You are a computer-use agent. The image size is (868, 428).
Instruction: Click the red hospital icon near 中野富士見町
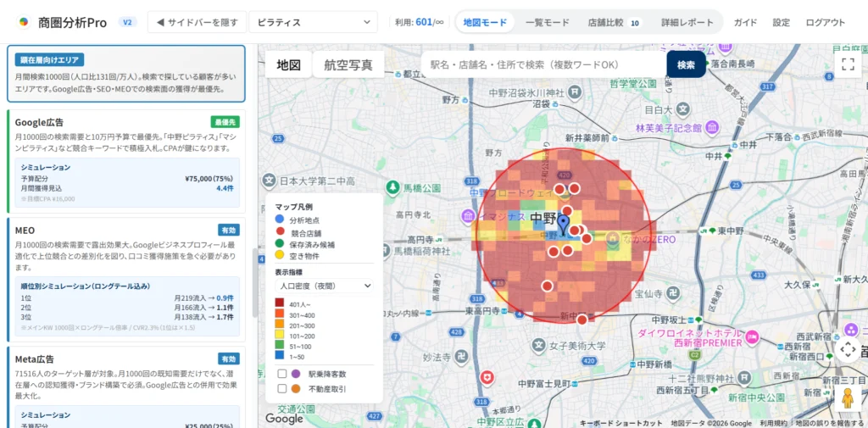click(x=487, y=378)
